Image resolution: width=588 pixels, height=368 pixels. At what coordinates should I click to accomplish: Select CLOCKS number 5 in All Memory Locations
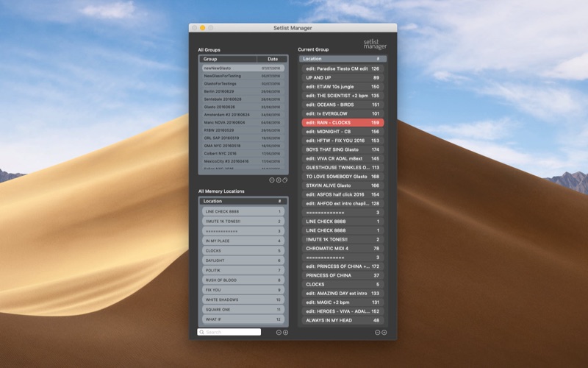click(x=243, y=251)
